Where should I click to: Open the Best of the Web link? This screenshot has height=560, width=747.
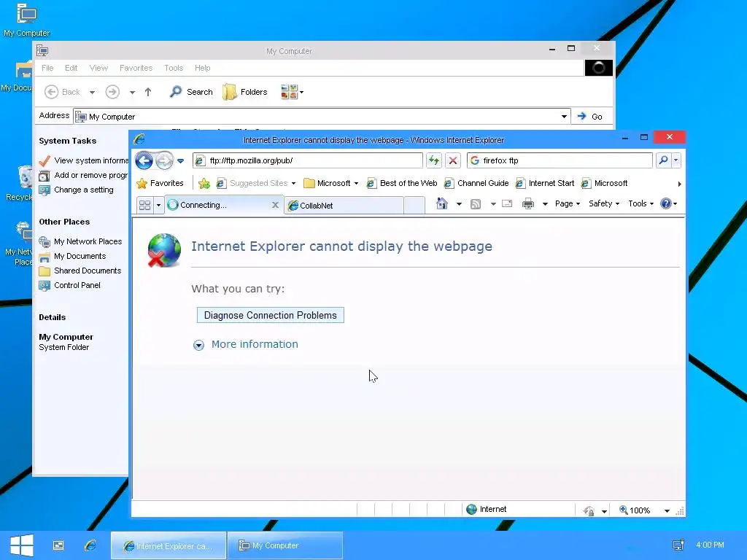tap(402, 183)
